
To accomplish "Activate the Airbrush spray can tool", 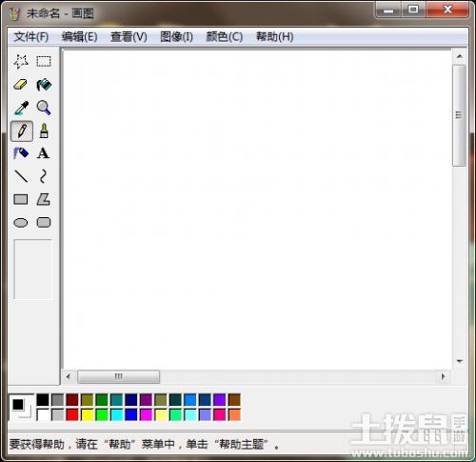I will [x=21, y=153].
